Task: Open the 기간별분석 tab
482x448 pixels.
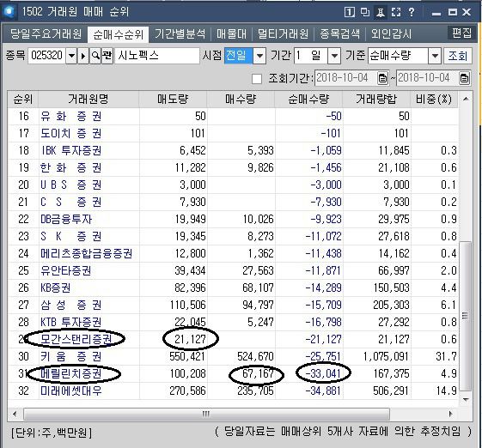Action: click(x=180, y=33)
